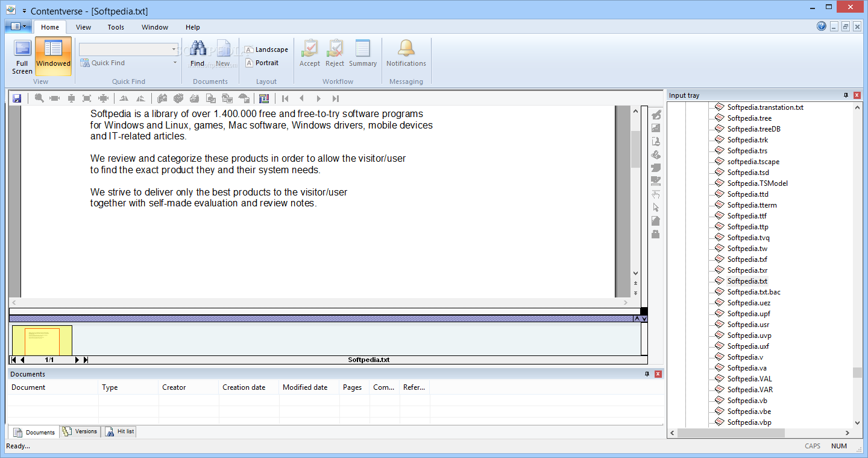This screenshot has width=868, height=458.
Task: Select the magnifier zoom tool in viewer toolbar
Action: (x=39, y=98)
